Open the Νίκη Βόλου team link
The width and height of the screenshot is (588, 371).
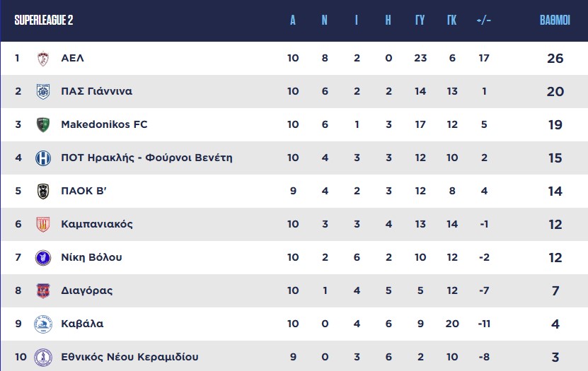pyautogui.click(x=91, y=258)
